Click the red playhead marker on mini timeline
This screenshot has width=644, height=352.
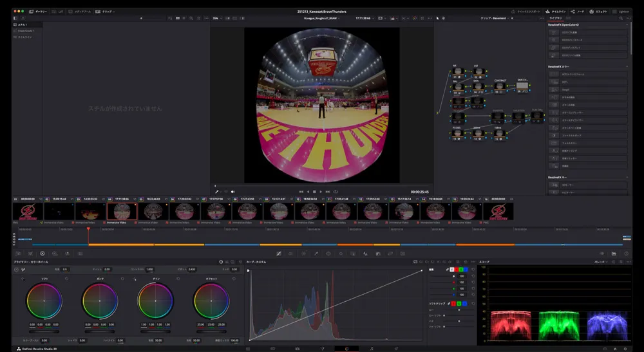88,229
